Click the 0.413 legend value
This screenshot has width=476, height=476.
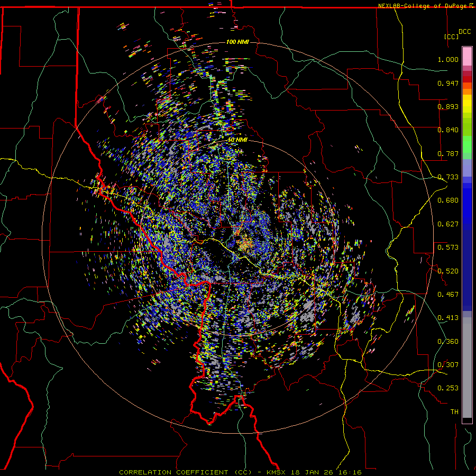coord(448,318)
